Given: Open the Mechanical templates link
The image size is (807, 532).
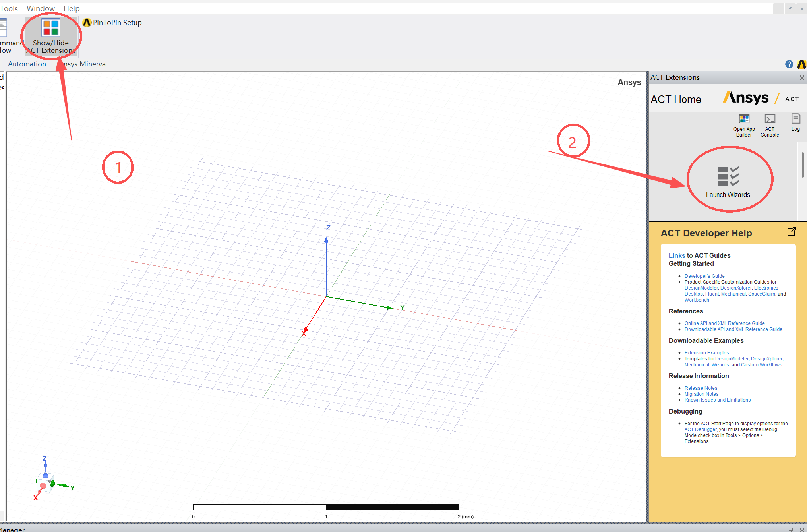Looking at the screenshot, I should click(x=697, y=365).
